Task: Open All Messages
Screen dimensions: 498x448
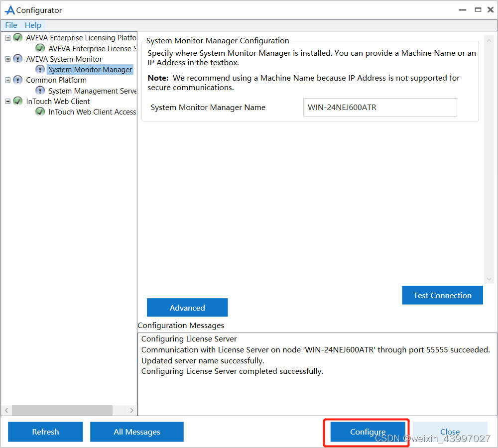Action: [137, 432]
